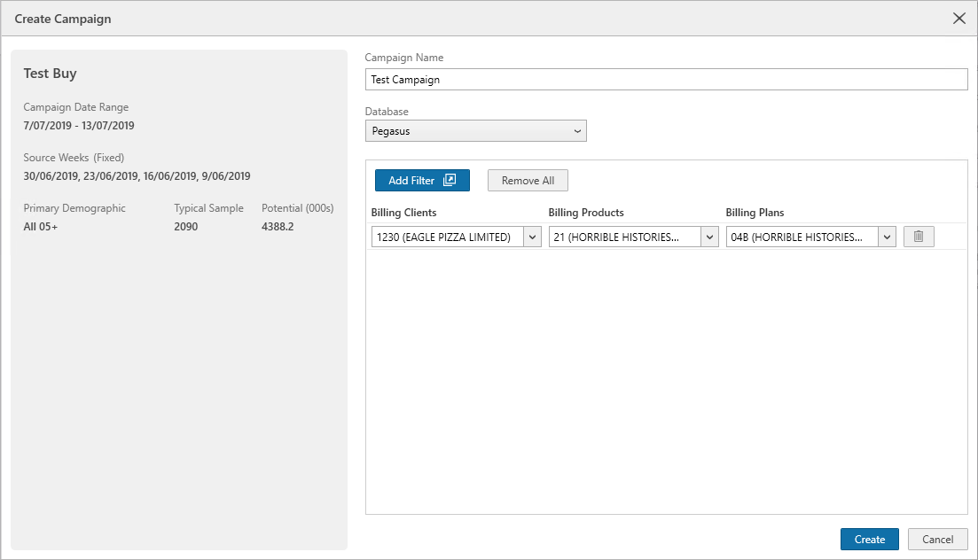
Task: Click the Typical Sample label
Action: (209, 208)
